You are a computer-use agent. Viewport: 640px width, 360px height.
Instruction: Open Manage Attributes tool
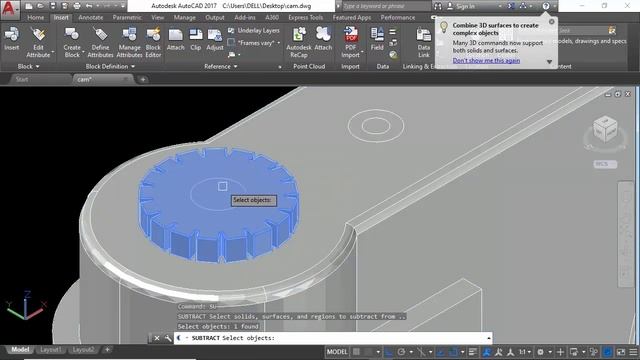click(129, 42)
